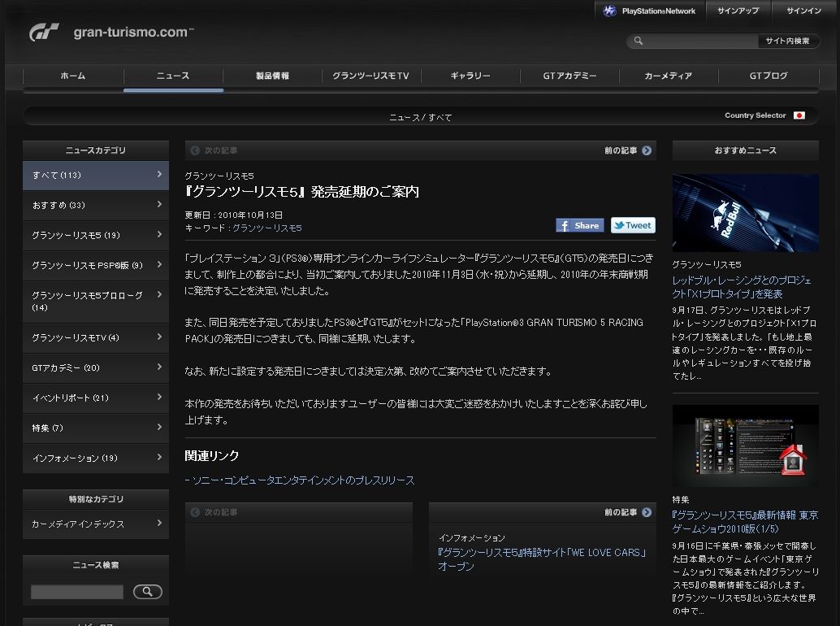The width and height of the screenshot is (840, 626).
Task: Click the top previous-article arrow icon
Action: click(x=647, y=150)
